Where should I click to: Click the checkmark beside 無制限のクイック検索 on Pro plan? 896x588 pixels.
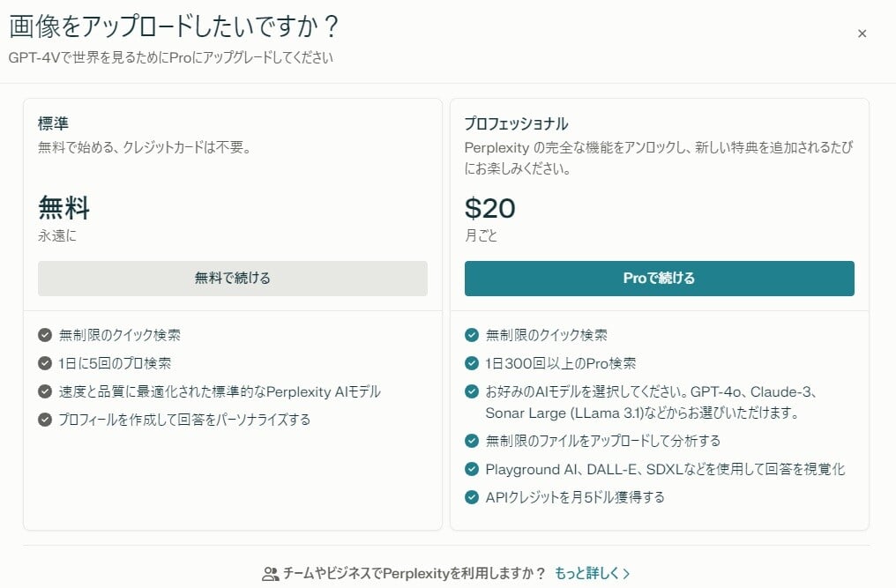point(469,335)
